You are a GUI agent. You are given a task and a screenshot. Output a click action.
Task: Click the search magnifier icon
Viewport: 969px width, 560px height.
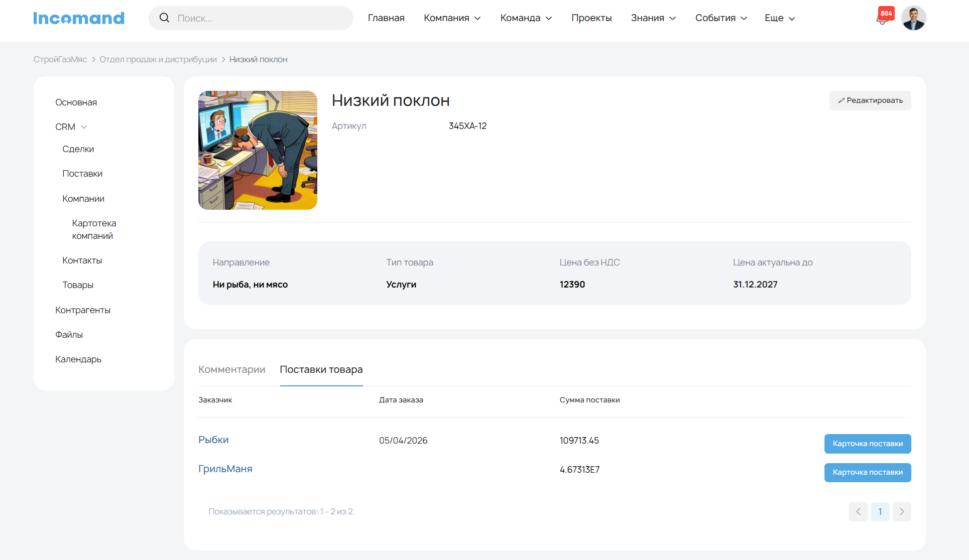[x=164, y=18]
